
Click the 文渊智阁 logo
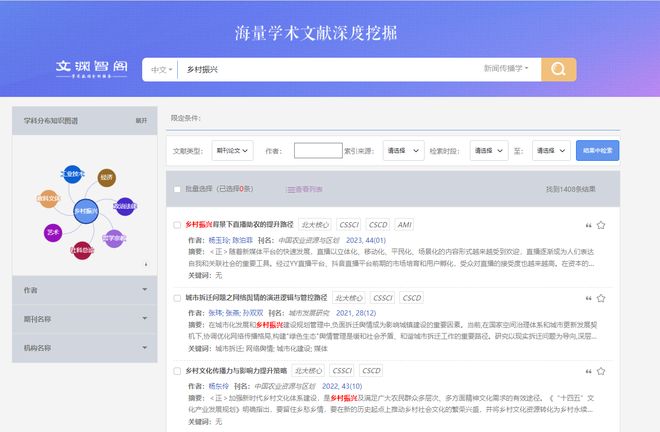click(92, 69)
